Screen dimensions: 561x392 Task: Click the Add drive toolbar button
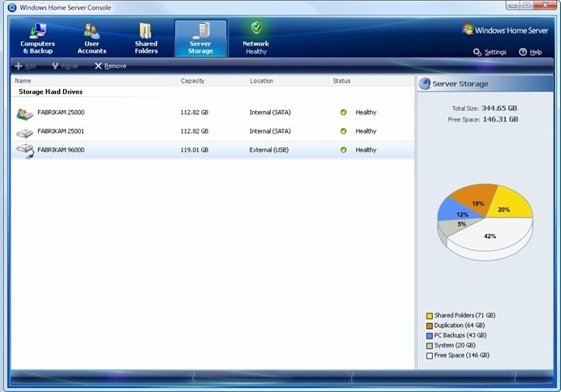tap(25, 66)
